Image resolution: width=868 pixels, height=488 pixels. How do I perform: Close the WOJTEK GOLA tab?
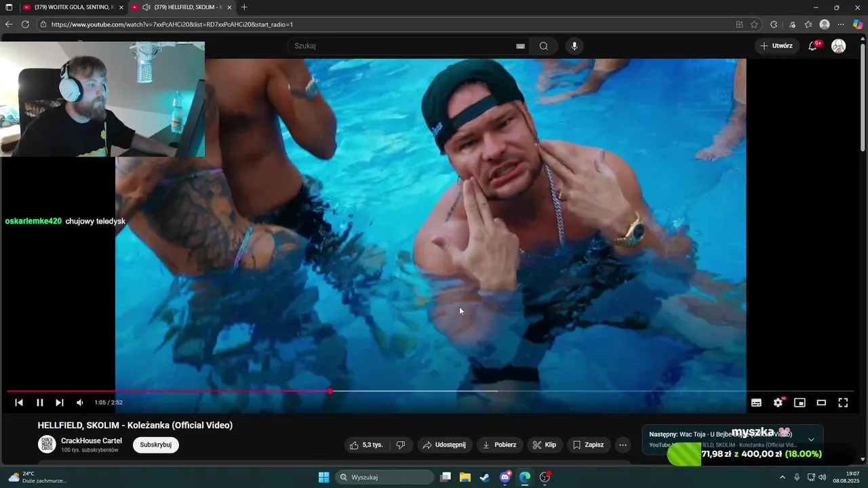(x=121, y=7)
